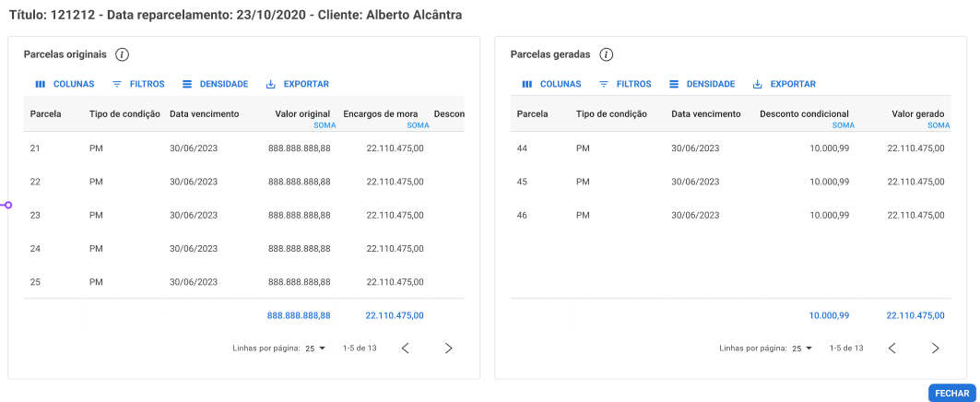Screen dimensions: 980x402
Task: Go to previous page in Parcelas originais
Action: 405,349
